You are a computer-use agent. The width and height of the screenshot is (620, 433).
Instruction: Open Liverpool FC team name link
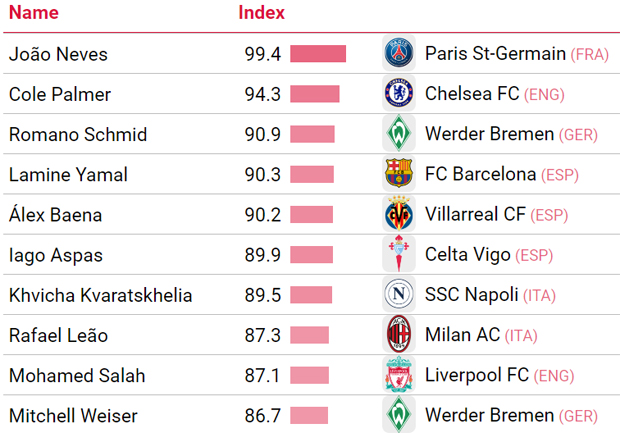point(476,375)
